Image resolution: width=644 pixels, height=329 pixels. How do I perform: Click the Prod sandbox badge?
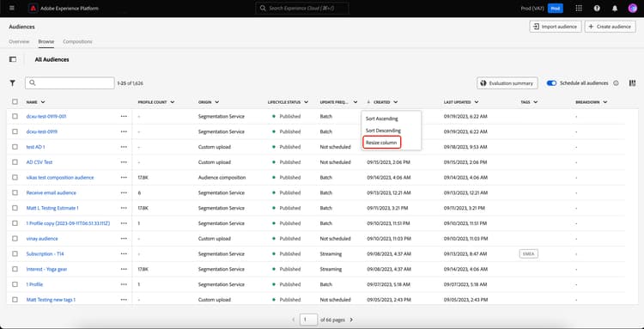pos(556,9)
